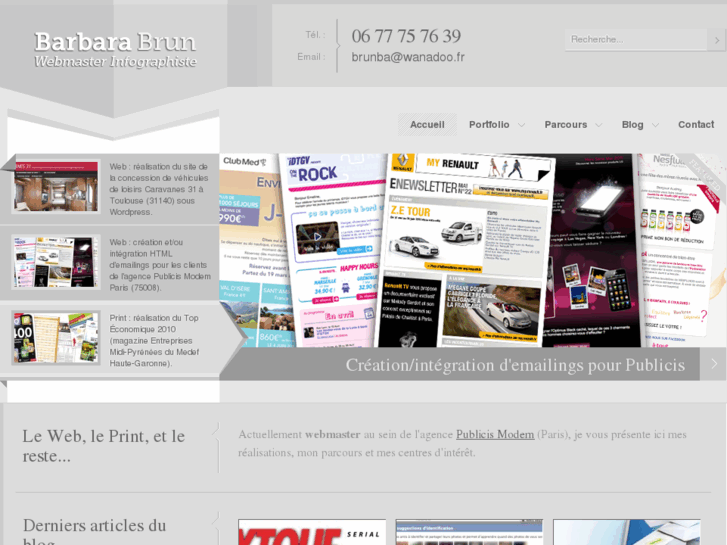Open the Contact menu item

click(x=696, y=124)
